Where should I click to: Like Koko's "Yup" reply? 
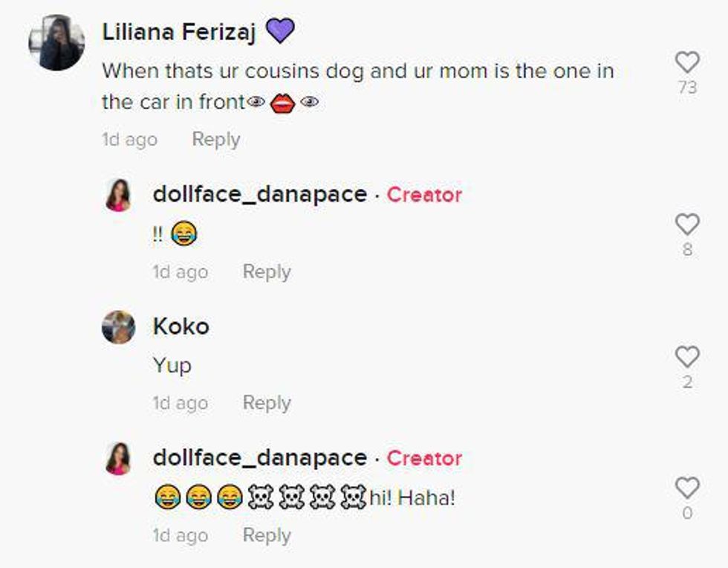pyautogui.click(x=687, y=357)
